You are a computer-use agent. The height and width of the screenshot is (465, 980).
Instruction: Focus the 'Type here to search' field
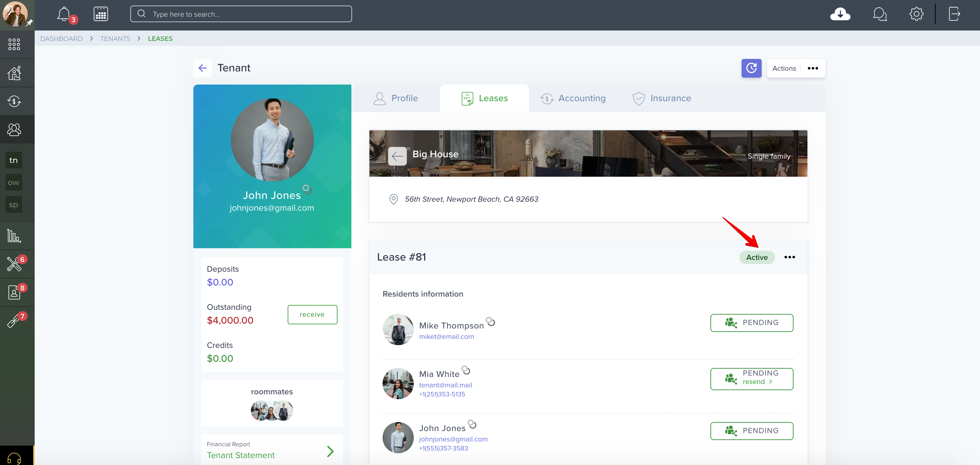click(241, 14)
